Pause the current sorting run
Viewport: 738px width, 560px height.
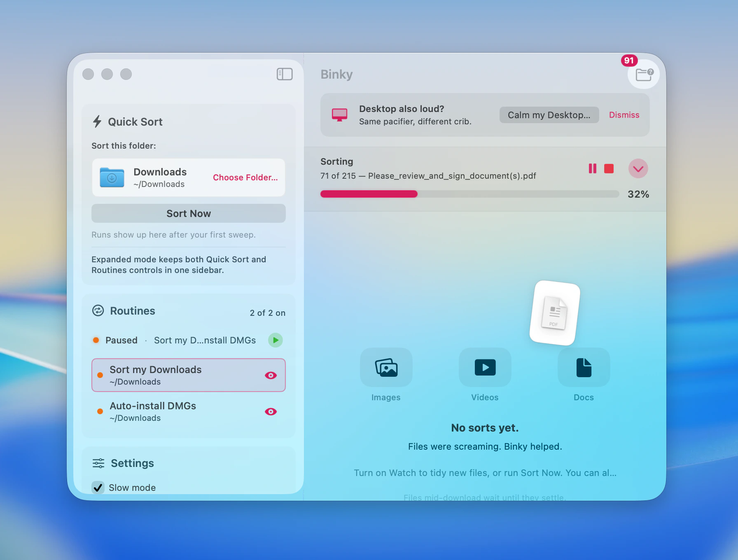click(592, 168)
